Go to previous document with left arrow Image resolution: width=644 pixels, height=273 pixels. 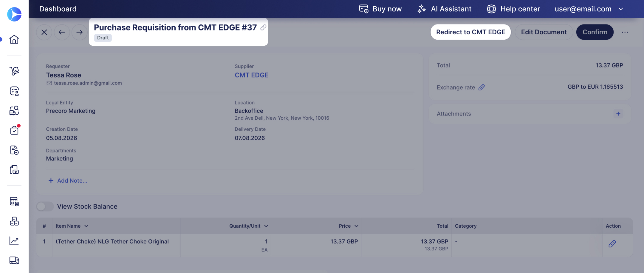pyautogui.click(x=62, y=32)
